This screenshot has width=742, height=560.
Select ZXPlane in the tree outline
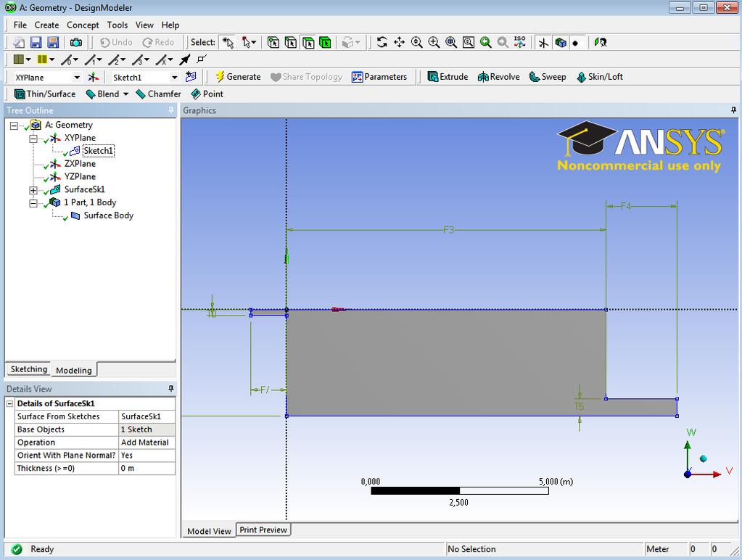point(80,163)
